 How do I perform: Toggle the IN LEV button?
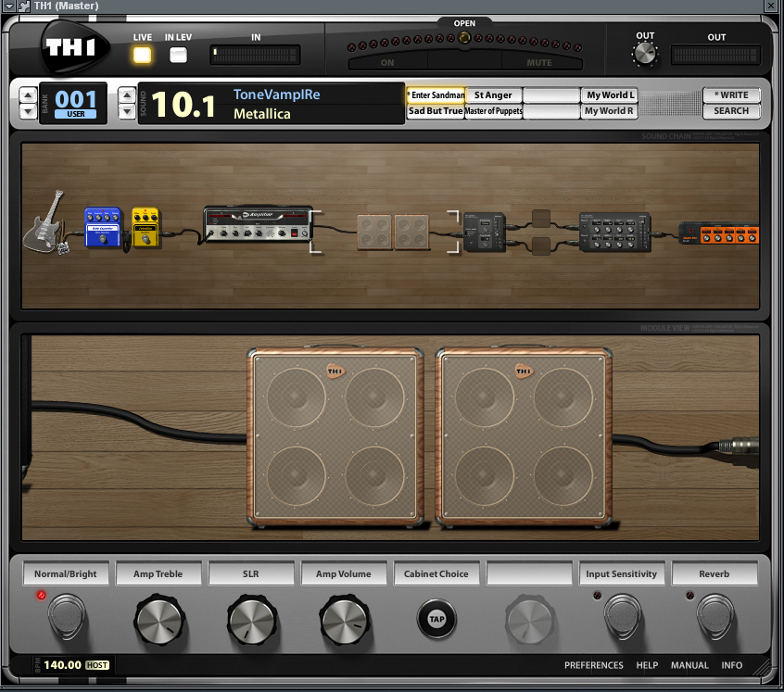coord(178,55)
